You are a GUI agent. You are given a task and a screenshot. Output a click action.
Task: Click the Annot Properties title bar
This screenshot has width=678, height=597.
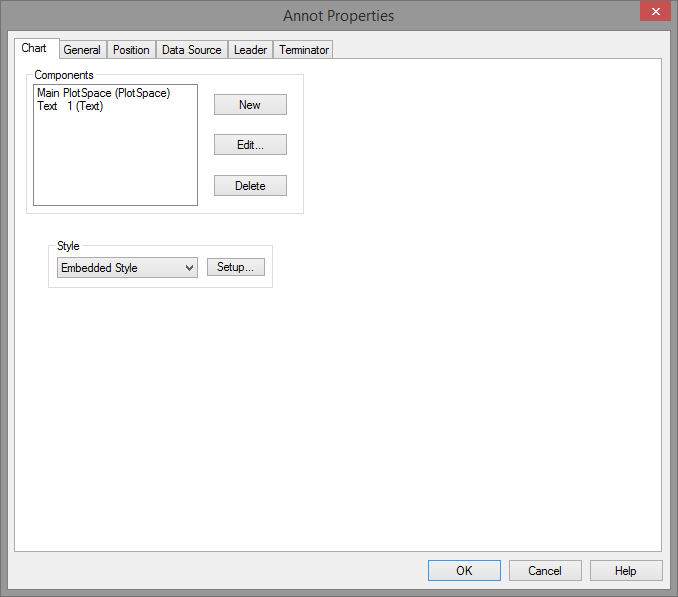[338, 16]
